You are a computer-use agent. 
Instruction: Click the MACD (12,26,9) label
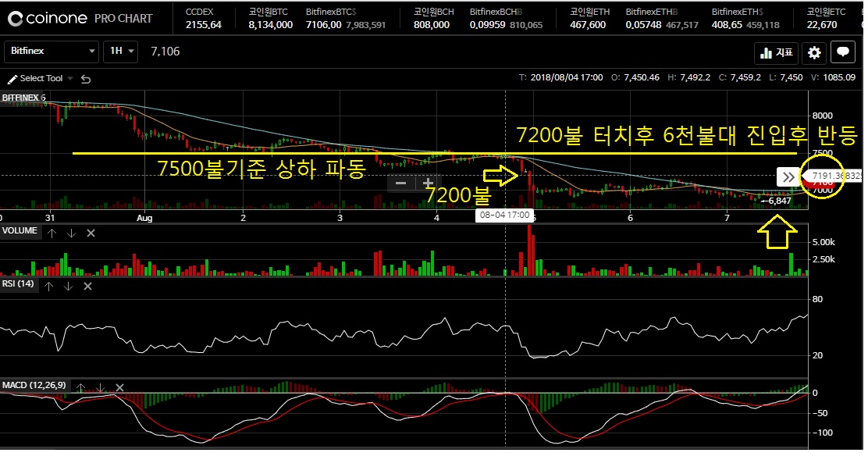34,385
